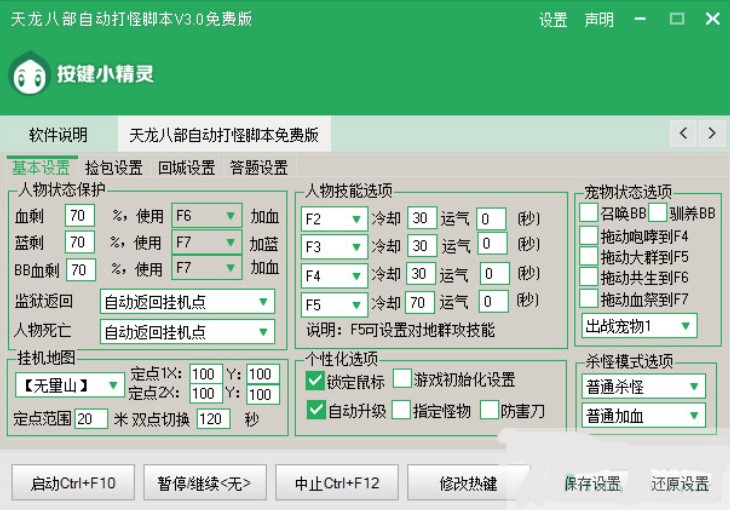This screenshot has height=510, width=730.
Task: Open the F7 加蓝 hotkey dropdown
Action: pos(207,242)
